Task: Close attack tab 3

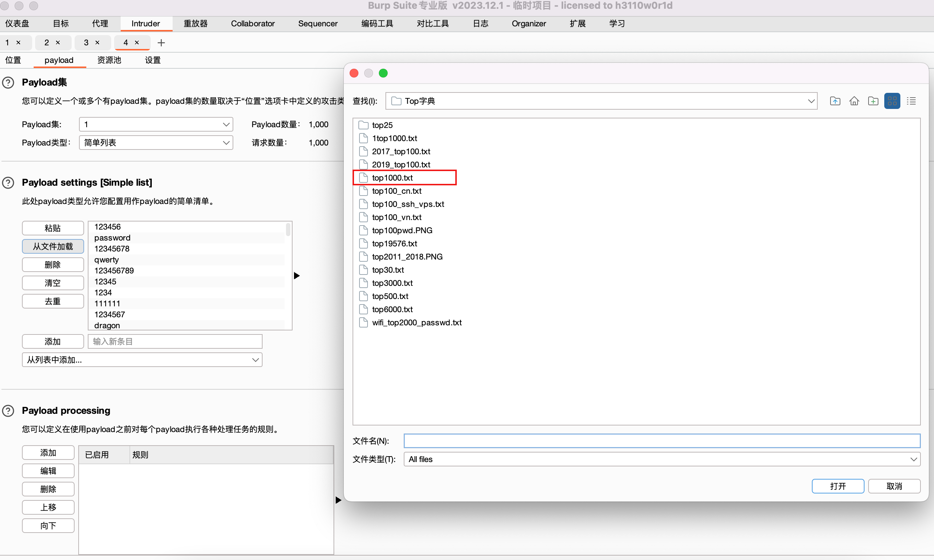Action: (98, 43)
